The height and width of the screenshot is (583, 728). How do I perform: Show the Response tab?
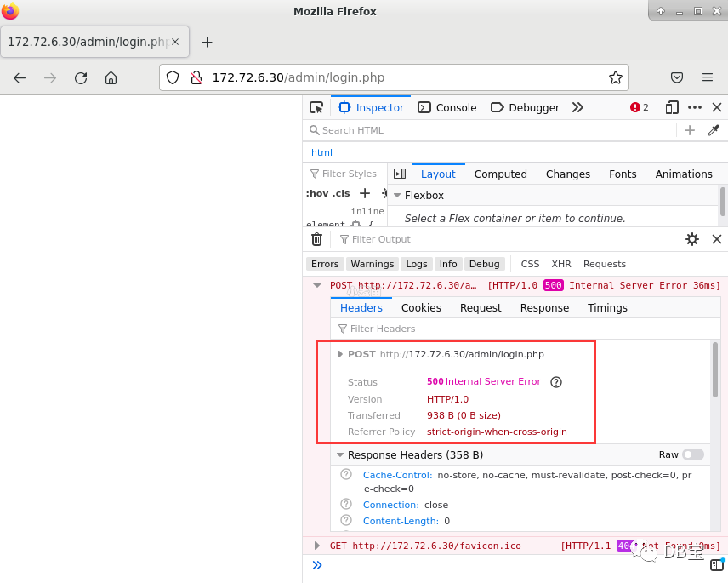tap(544, 308)
